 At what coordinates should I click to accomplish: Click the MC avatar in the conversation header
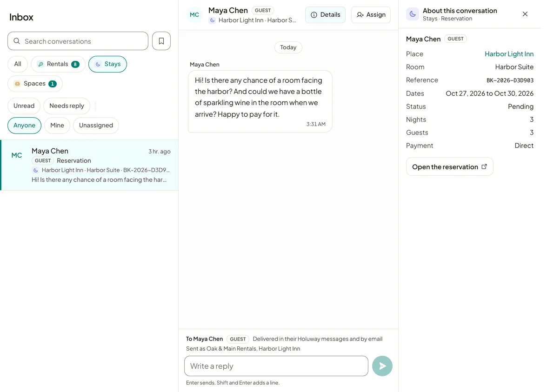point(194,15)
